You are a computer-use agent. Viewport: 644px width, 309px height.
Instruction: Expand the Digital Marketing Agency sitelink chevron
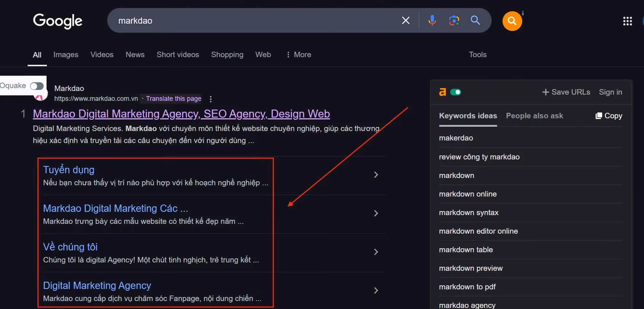point(376,290)
